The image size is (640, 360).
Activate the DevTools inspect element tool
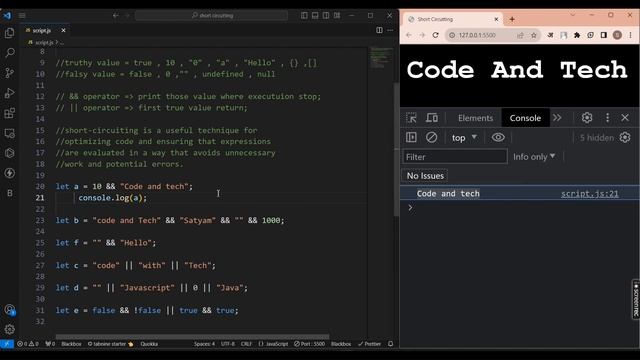(x=411, y=118)
